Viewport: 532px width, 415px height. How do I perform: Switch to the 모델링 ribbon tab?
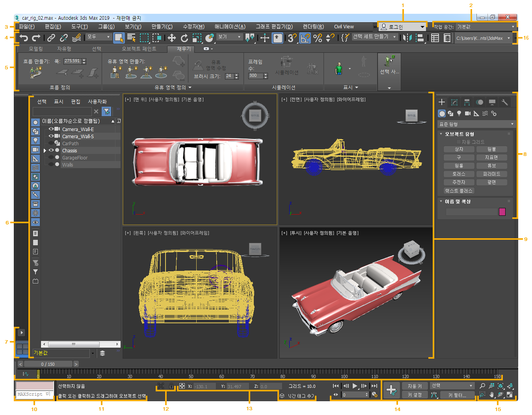tap(36, 49)
